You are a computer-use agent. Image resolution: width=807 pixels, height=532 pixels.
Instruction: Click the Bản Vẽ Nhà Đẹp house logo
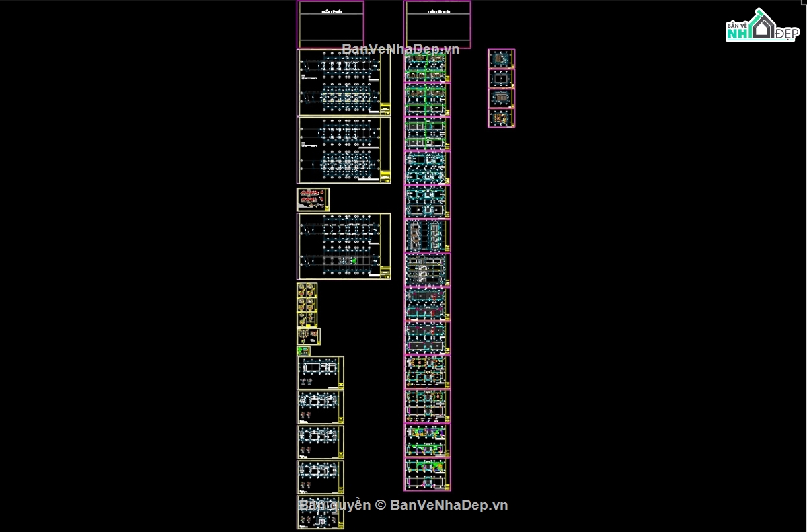coord(763,26)
